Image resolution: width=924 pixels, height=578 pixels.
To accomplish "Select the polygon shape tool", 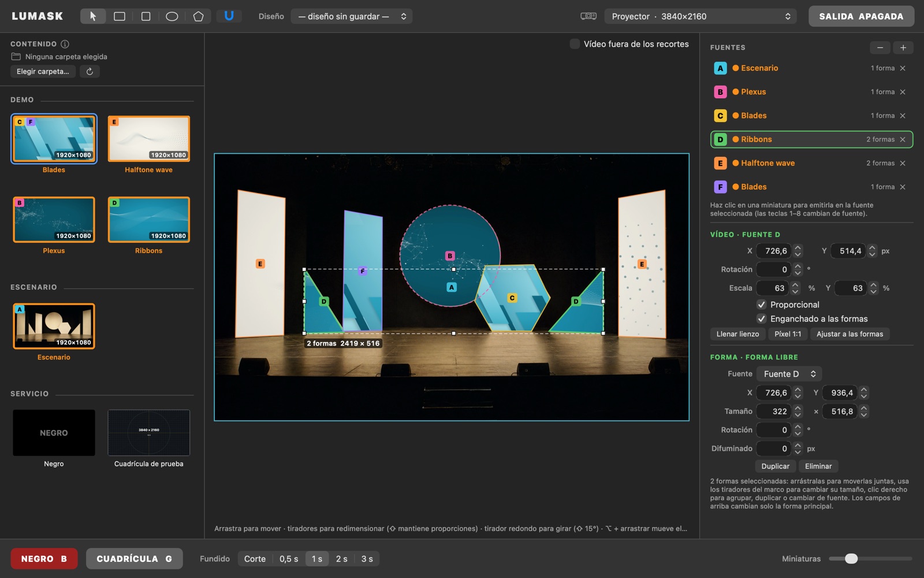I will [198, 16].
